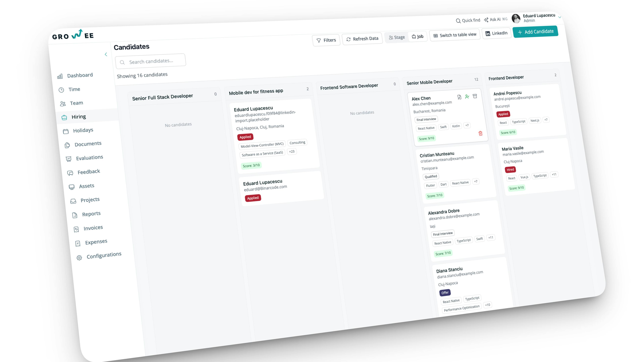Open the Dashboard menu item

[80, 75]
